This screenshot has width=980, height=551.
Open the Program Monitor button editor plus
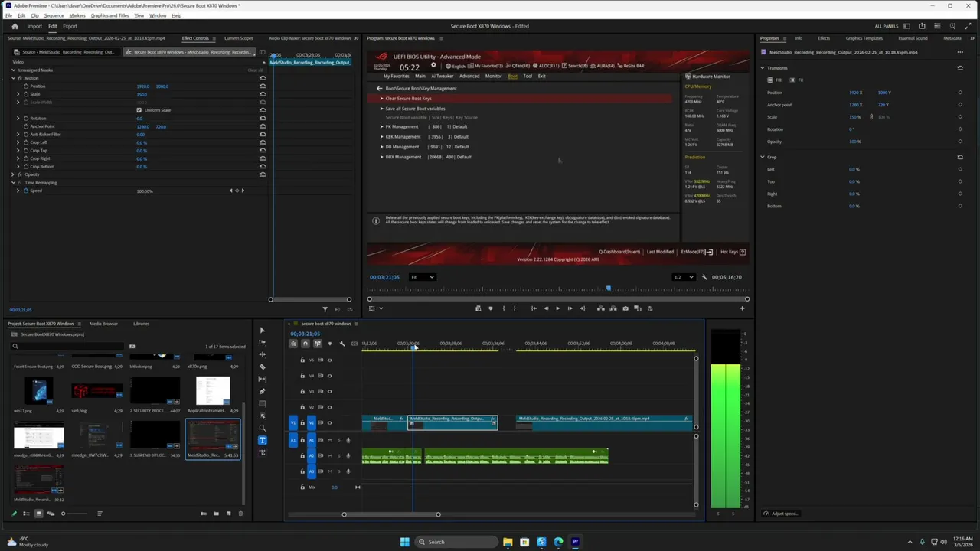742,308
